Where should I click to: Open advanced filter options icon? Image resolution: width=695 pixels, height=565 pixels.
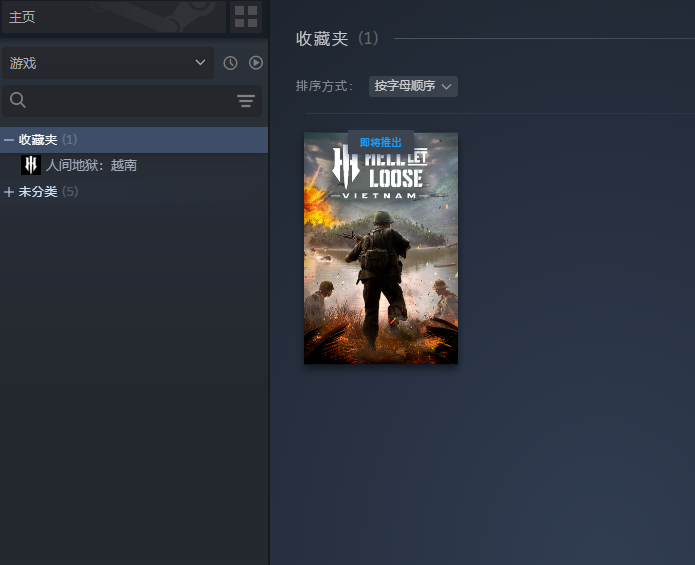pyautogui.click(x=246, y=101)
